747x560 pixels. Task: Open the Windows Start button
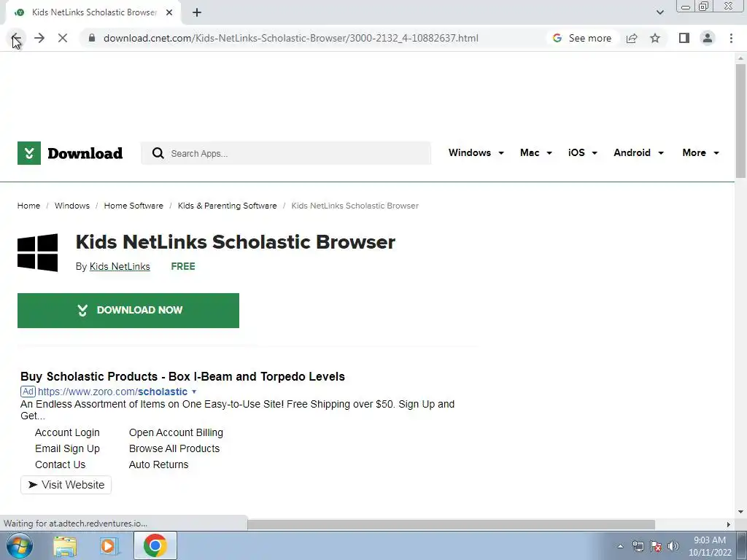click(x=19, y=545)
